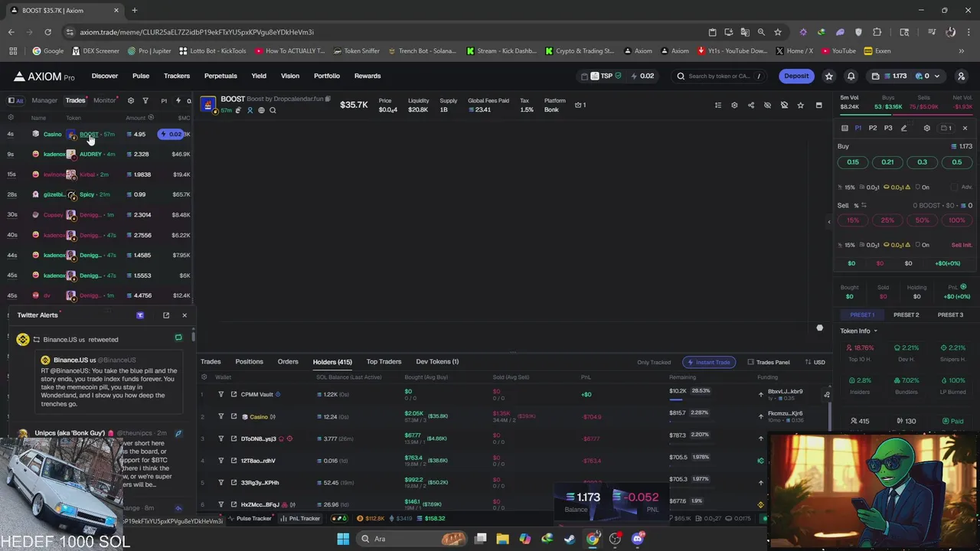Edit trade presets pencil icon
This screenshot has height=551, width=980.
point(903,128)
